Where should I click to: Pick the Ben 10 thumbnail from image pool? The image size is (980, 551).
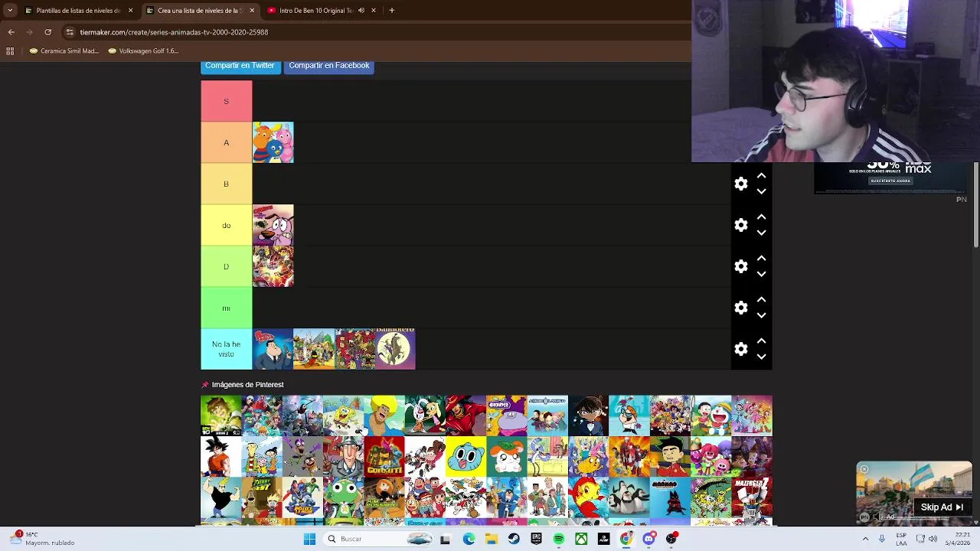221,416
